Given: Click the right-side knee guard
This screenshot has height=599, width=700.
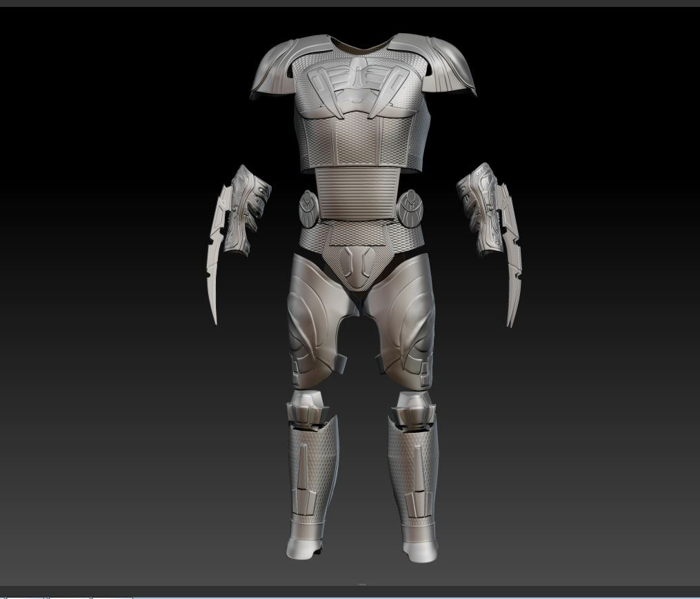Looking at the screenshot, I should (412, 409).
